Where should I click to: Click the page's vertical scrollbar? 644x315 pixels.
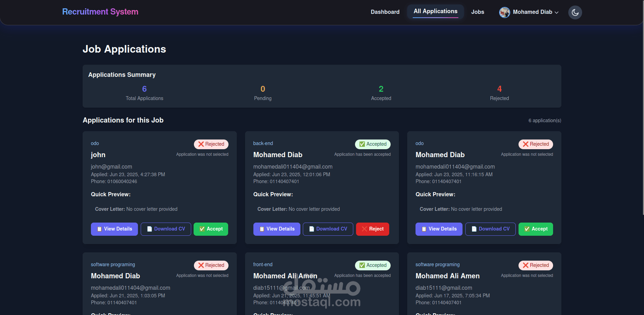tap(643, 107)
